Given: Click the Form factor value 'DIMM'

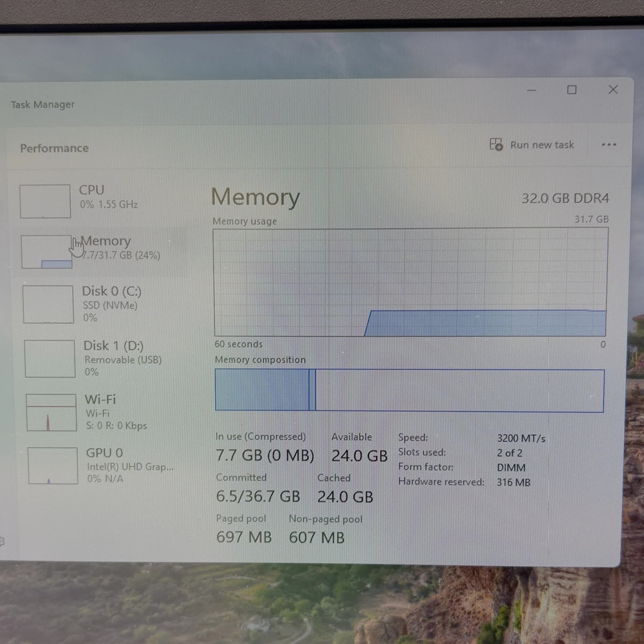Looking at the screenshot, I should 511,467.
